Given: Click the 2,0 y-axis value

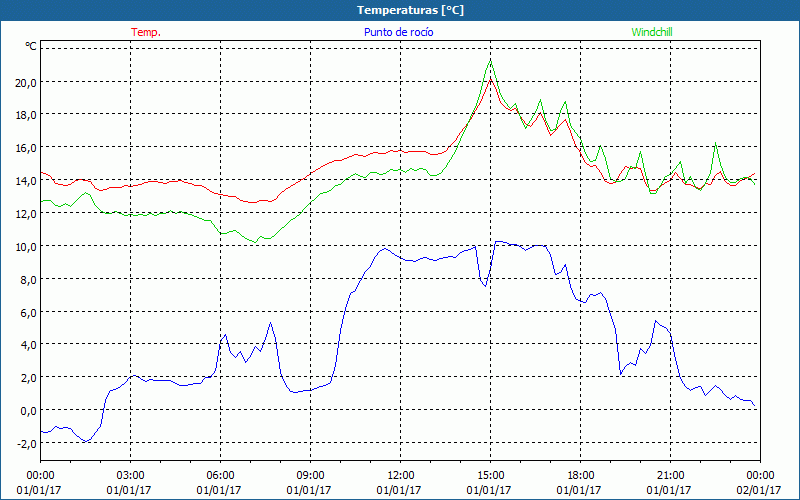Looking at the screenshot, I should pos(28,379).
